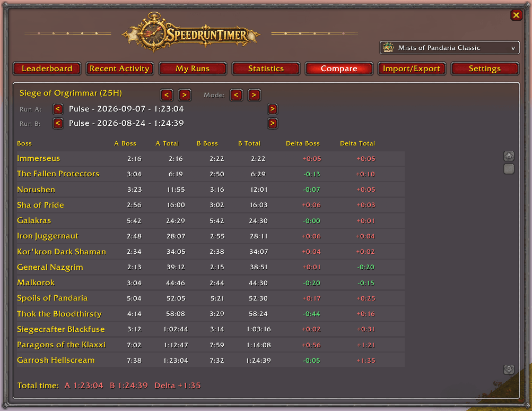Select the Malkorok boss row
The height and width of the screenshot is (411, 532).
211,283
